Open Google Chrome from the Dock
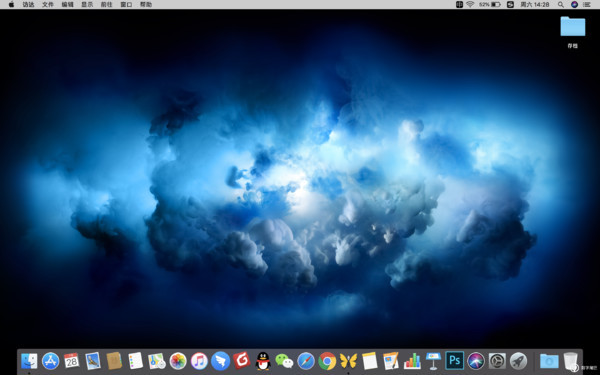 click(327, 361)
